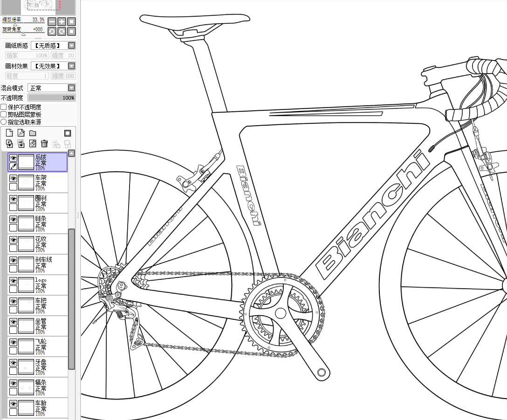The image size is (507, 420).
Task: Select the 车胎 layer thumbnail
Action: (x=26, y=408)
